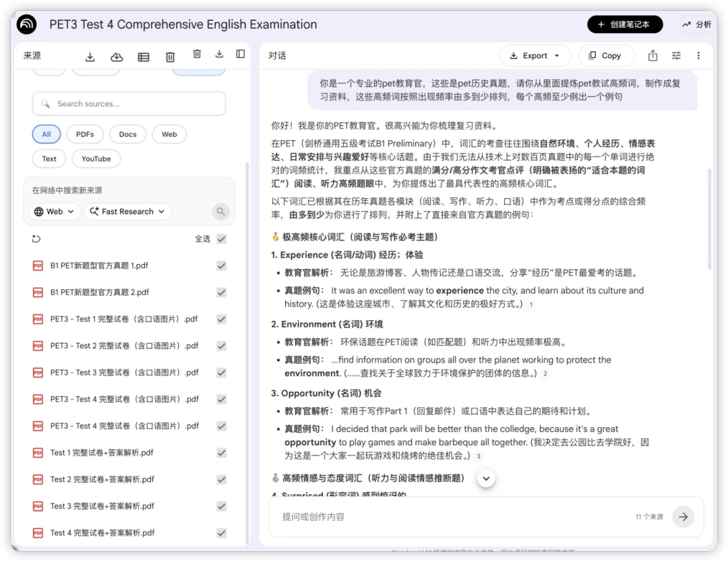The image size is (728, 562).
Task: Click the 创建笔记本 create notebook button
Action: (x=625, y=25)
